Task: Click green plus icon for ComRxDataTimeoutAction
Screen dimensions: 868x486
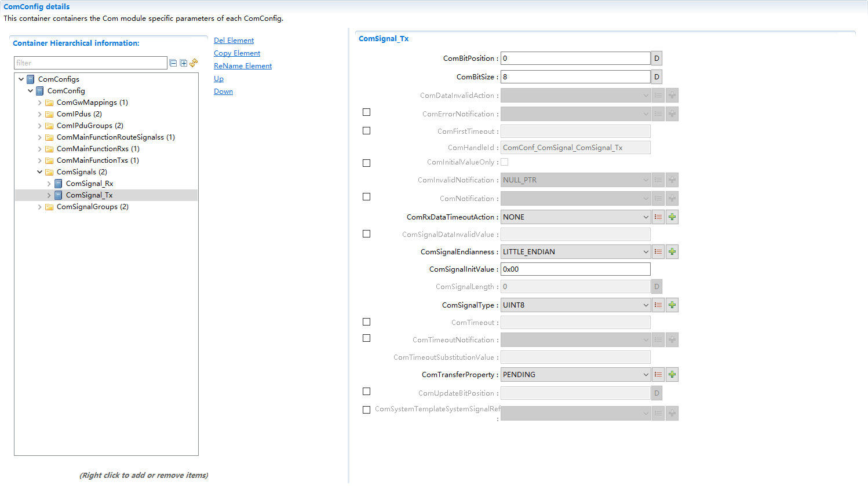Action: point(672,217)
